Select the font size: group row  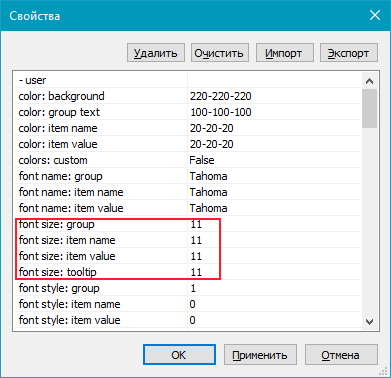click(x=188, y=224)
